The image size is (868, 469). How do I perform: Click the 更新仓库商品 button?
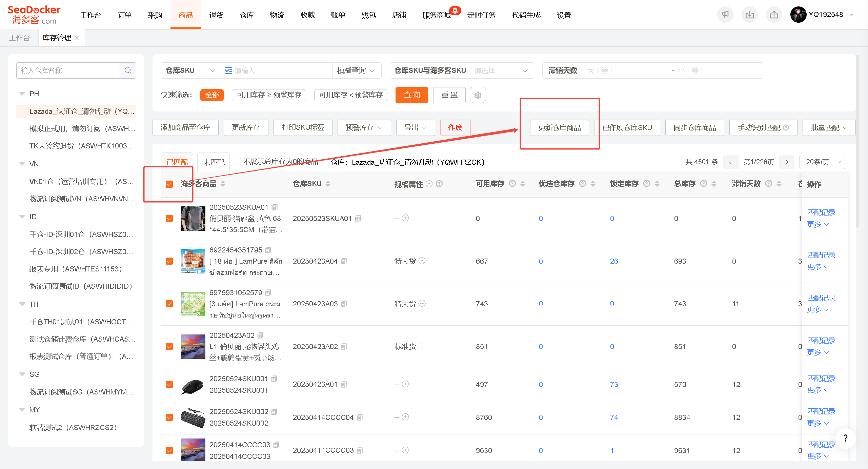559,128
